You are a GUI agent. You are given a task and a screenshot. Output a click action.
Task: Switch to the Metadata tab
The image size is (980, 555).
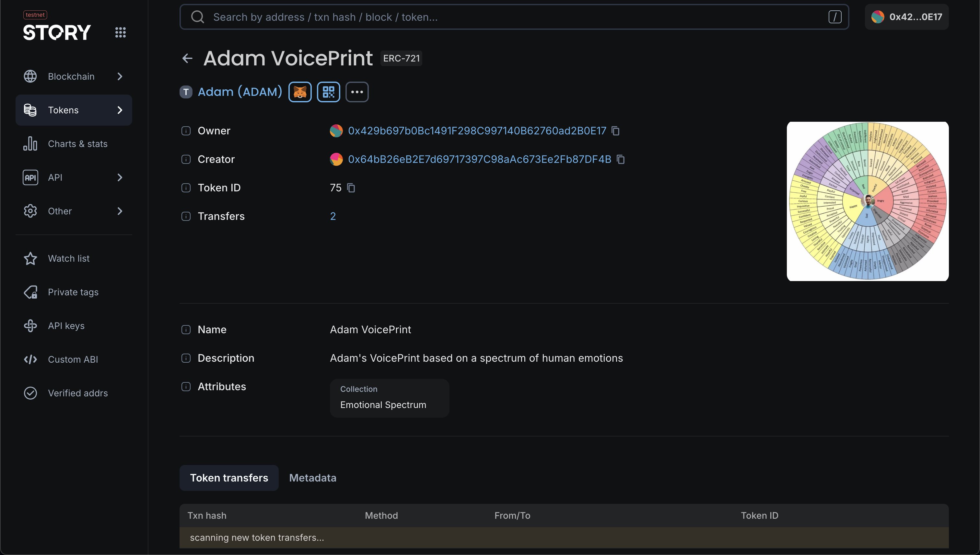point(312,478)
